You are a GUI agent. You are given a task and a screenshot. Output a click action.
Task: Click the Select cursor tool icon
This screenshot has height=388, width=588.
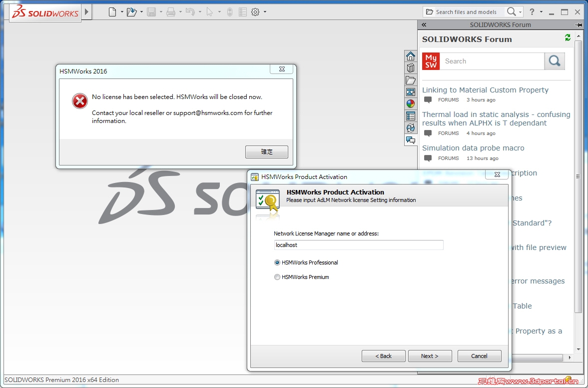(x=210, y=12)
